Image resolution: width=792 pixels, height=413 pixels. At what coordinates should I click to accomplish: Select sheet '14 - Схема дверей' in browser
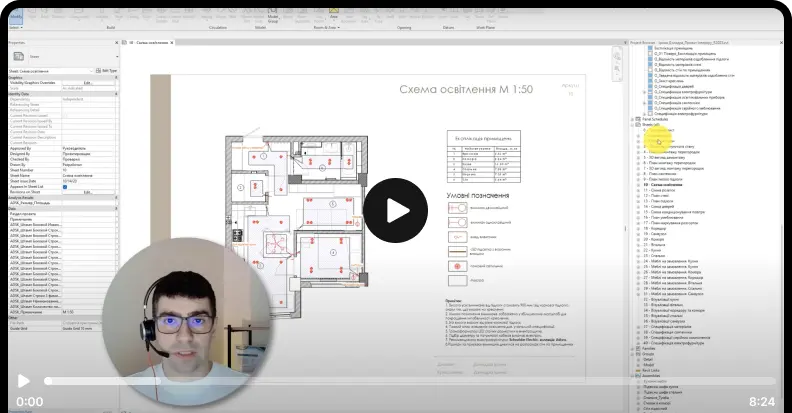tap(660, 206)
